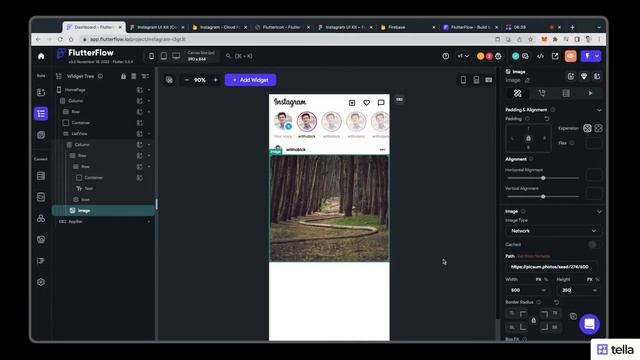Image resolution: width=640 pixels, height=360 pixels.
Task: Zoom in the canvas with plus button
Action: pyautogui.click(x=216, y=80)
